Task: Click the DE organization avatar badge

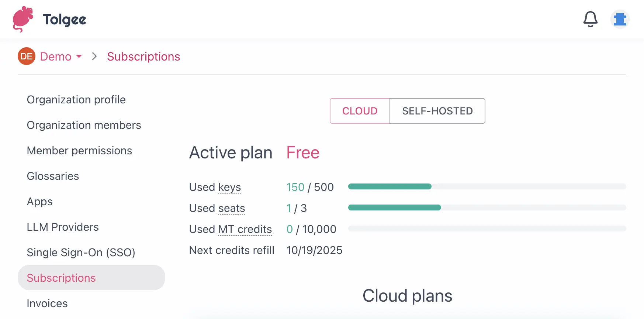Action: [x=26, y=56]
